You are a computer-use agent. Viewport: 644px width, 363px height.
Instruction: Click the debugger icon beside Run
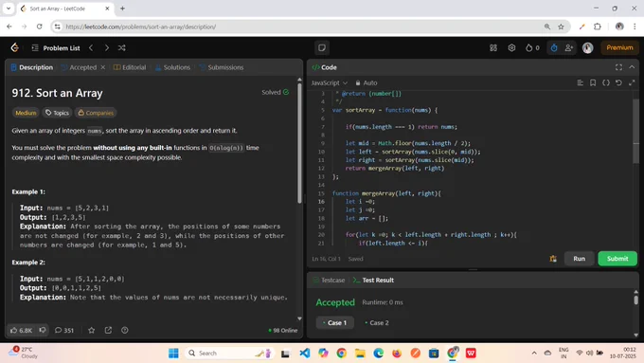pyautogui.click(x=553, y=259)
